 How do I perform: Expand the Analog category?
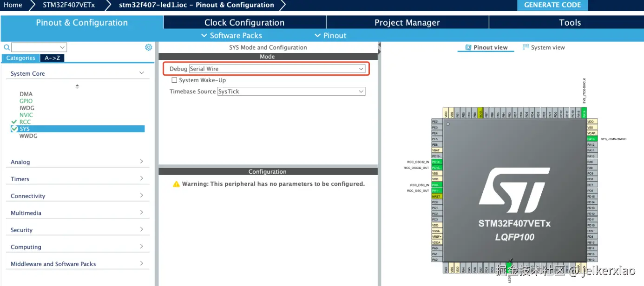142,161
